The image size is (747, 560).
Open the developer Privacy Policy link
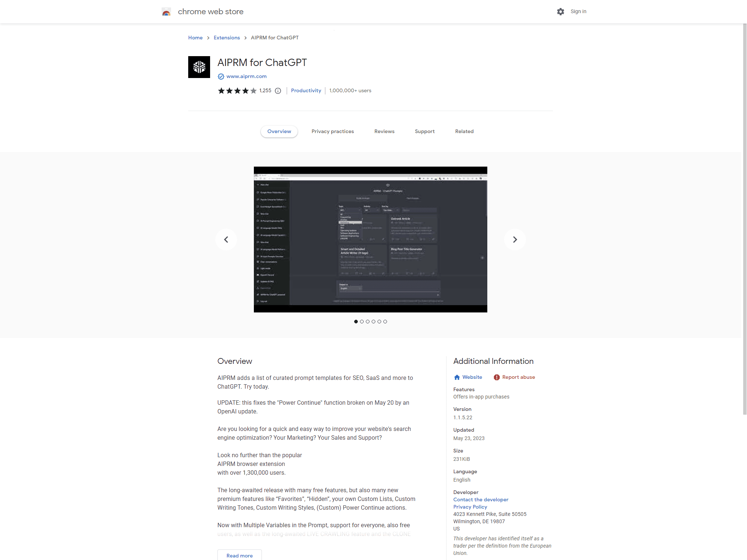(470, 507)
